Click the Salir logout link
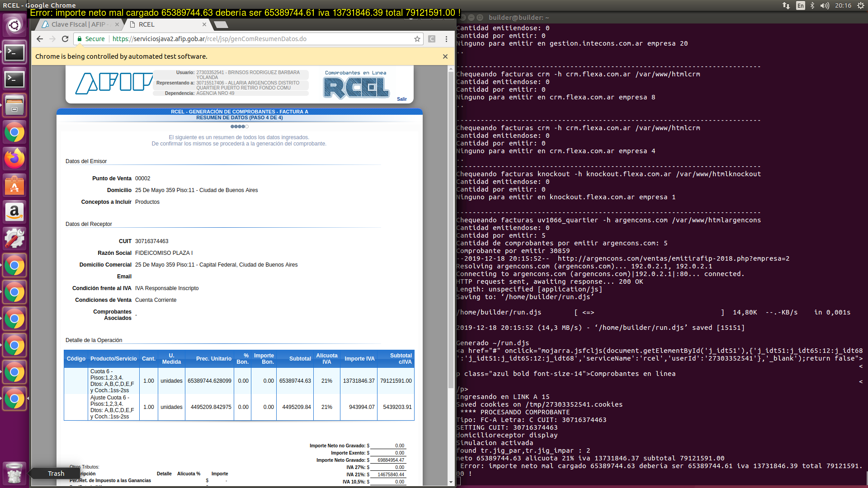 (402, 99)
